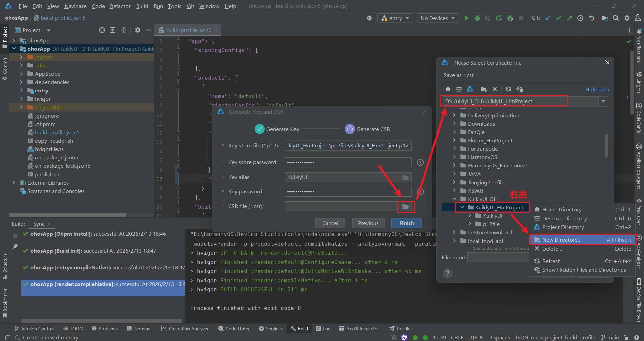Expand the entry module folder
The image size is (644, 341).
21,90
